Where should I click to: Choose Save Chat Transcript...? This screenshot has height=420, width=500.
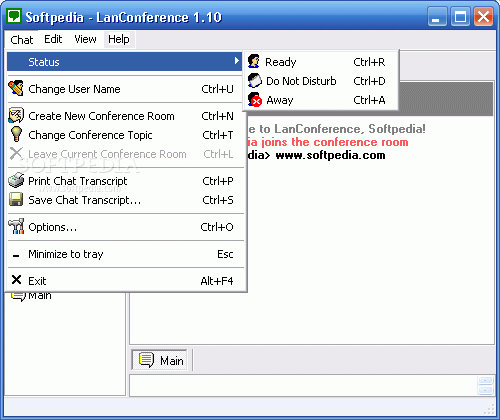pos(125,200)
